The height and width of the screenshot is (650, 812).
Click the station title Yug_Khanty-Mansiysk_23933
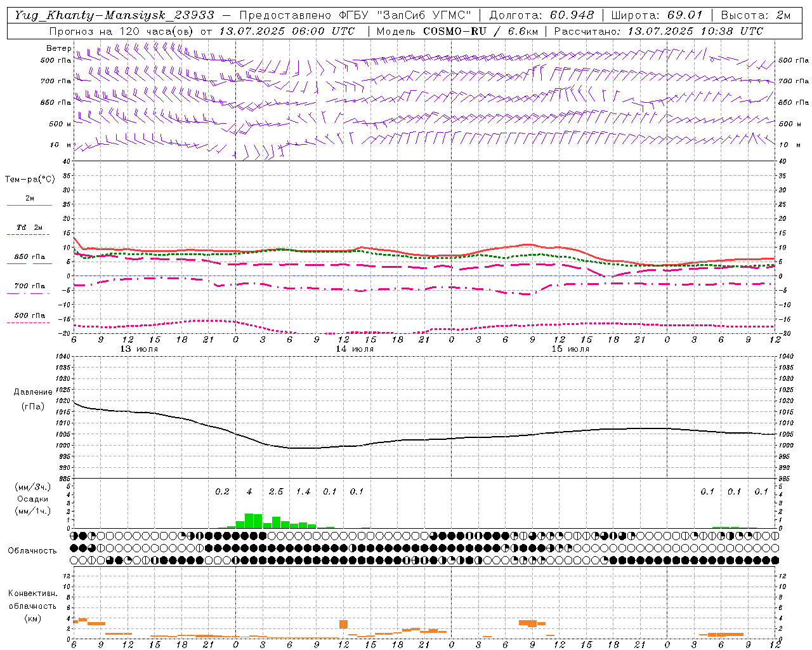tap(115, 15)
